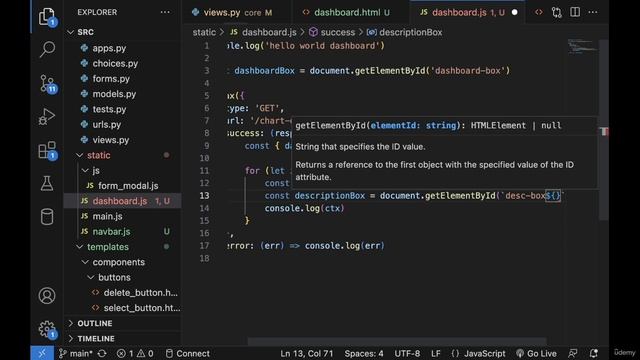Open the Run and Debug view
Image resolution: width=640 pixels, height=360 pixels.
[47, 117]
